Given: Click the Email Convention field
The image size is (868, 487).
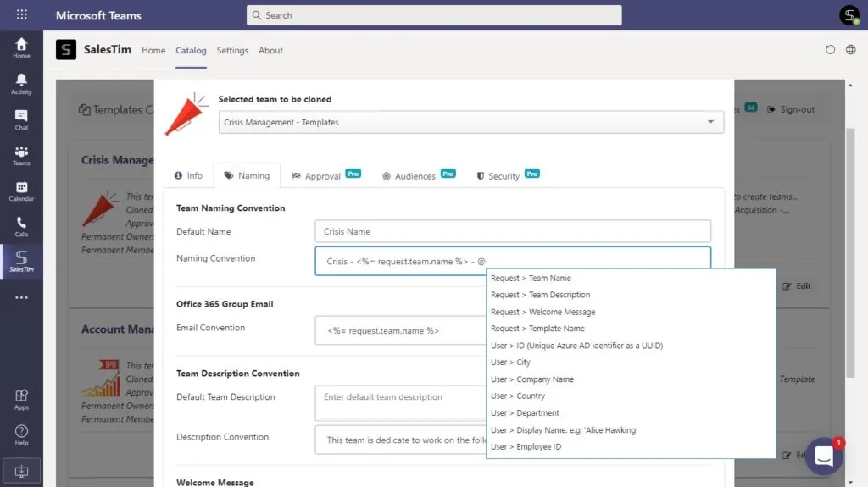Looking at the screenshot, I should pyautogui.click(x=401, y=330).
